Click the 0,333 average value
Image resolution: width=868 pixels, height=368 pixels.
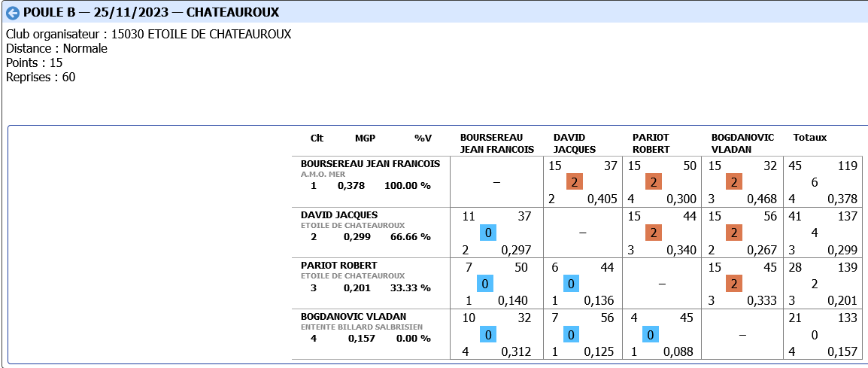(762, 301)
